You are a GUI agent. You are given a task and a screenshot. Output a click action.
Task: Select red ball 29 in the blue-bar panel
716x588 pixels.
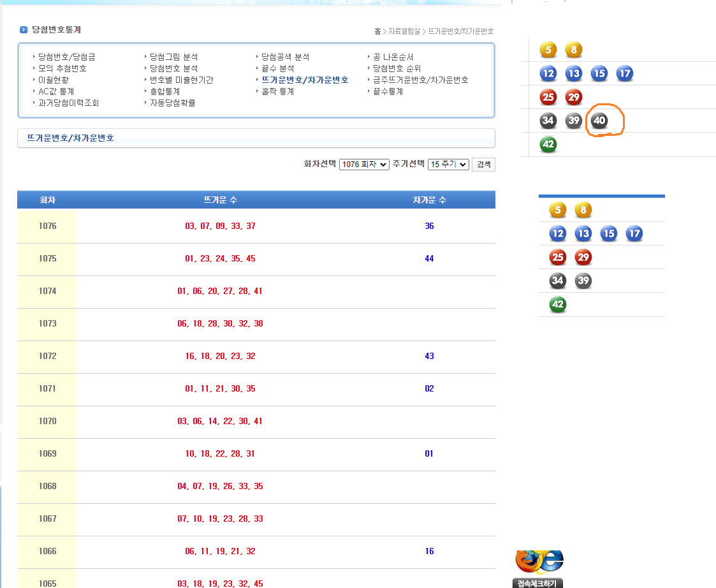coord(583,257)
